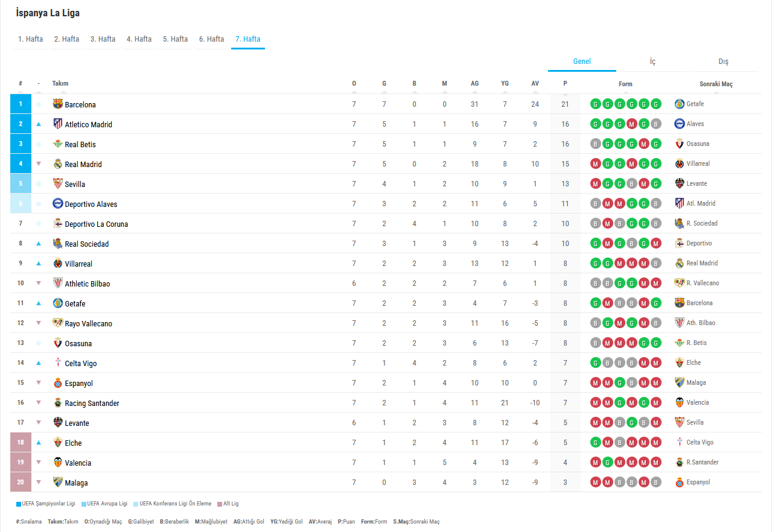This screenshot has height=532, width=772.
Task: Click the Alt Lig relegation legend swatch
Action: 220,504
